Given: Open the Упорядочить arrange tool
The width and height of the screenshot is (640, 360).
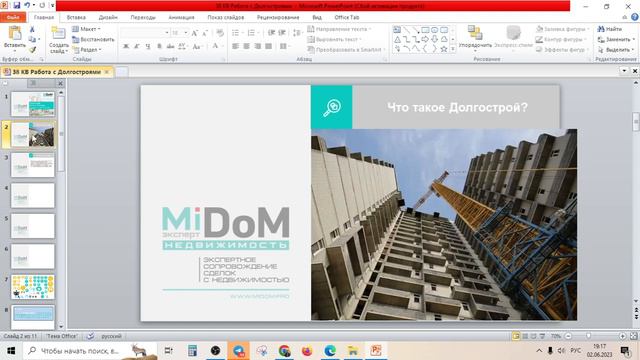Looking at the screenshot, I should [475, 38].
